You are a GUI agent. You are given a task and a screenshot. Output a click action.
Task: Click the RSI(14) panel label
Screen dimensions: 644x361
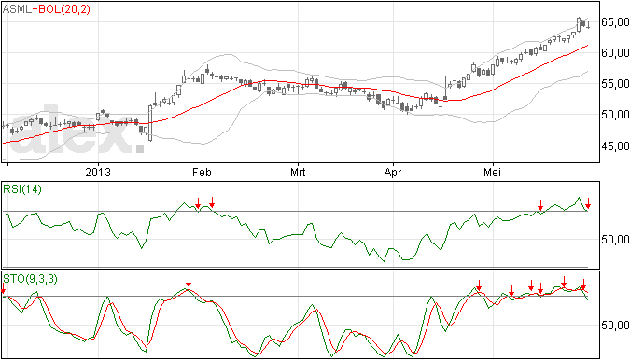22,189
